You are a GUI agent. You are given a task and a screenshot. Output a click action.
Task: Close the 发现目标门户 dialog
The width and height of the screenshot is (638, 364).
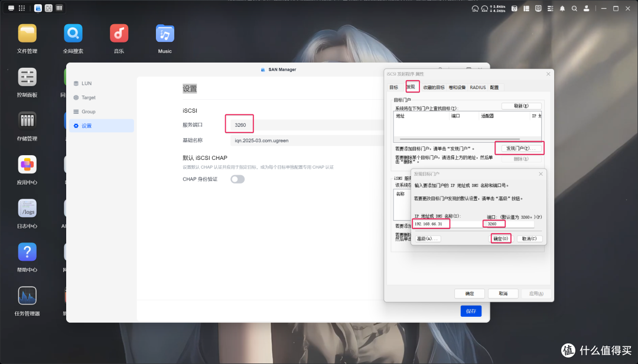[541, 174]
